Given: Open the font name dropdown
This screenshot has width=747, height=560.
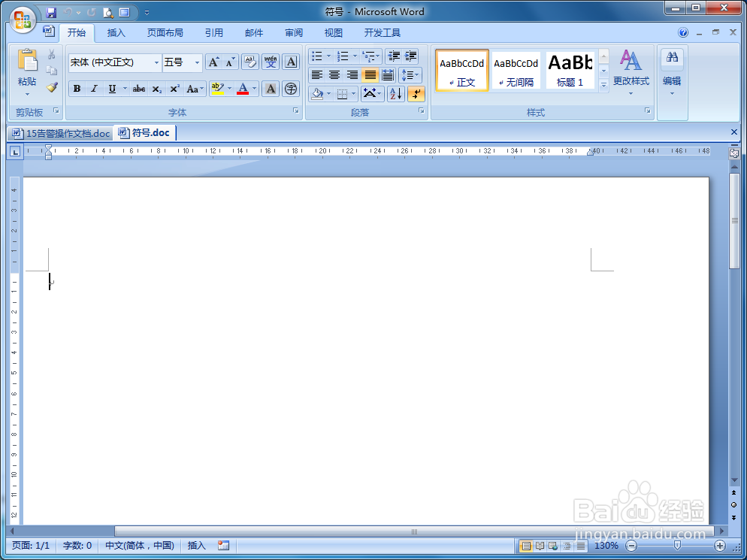Looking at the screenshot, I should tap(156, 62).
